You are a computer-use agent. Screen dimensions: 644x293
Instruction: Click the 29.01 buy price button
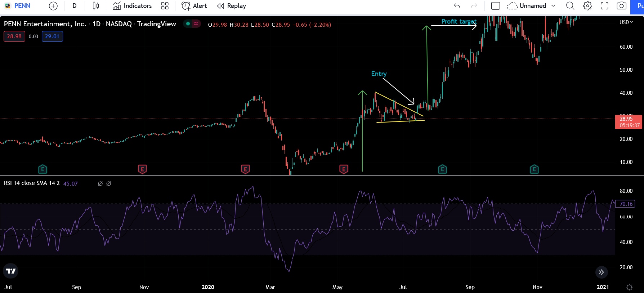point(52,36)
